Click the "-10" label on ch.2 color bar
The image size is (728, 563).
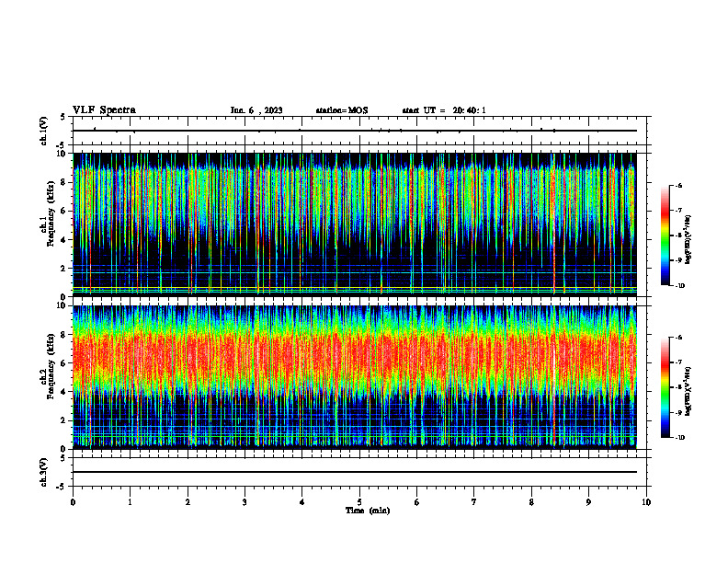click(679, 438)
